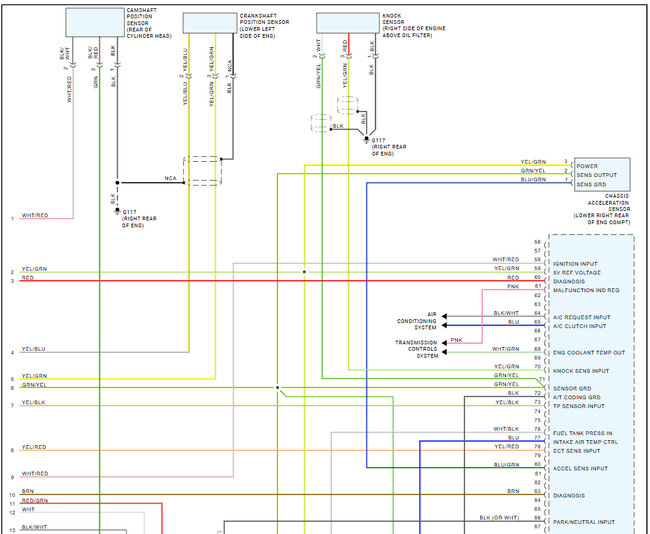Click the BLU/GRN label at pin 80

tap(506, 465)
